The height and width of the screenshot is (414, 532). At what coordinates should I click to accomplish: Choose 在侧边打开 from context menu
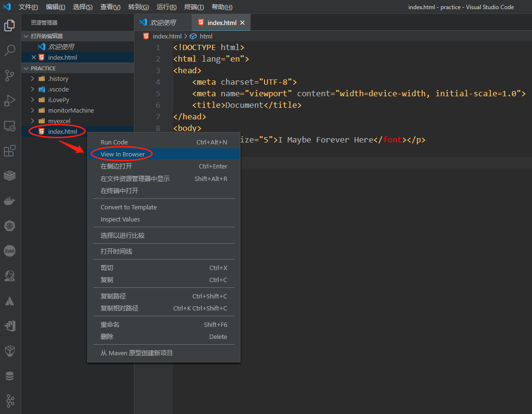163,166
